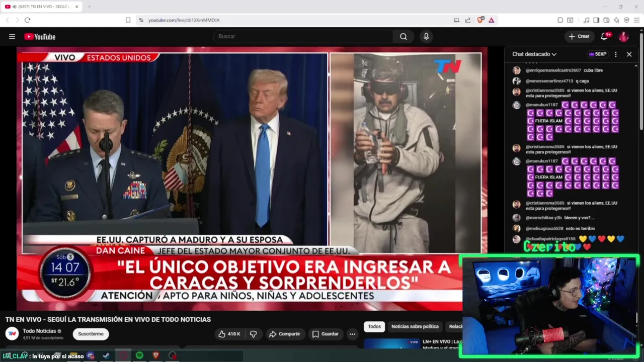Click the Compartir share button
644x362 pixels.
(x=285, y=334)
